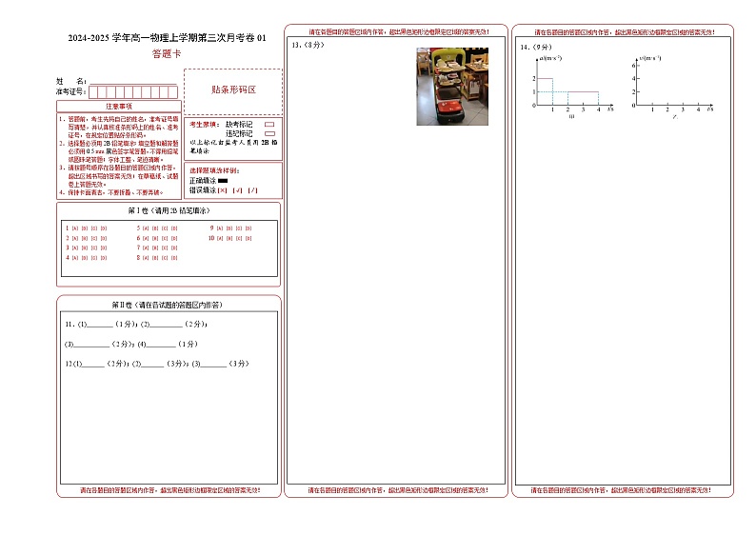Click the first 准考证号 digit box
756x535 pixels.
click(92, 92)
